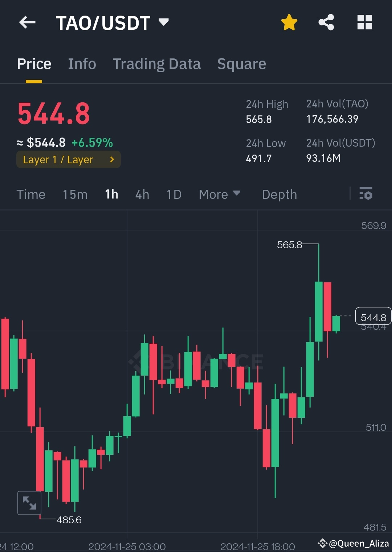Select the Info tab

coord(82,64)
